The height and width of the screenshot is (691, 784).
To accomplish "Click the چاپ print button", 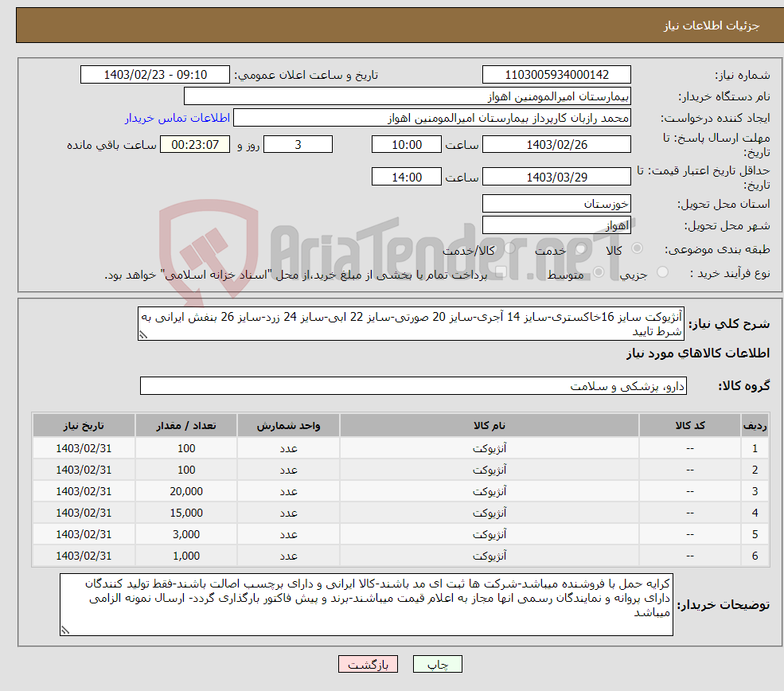I will 437,664.
